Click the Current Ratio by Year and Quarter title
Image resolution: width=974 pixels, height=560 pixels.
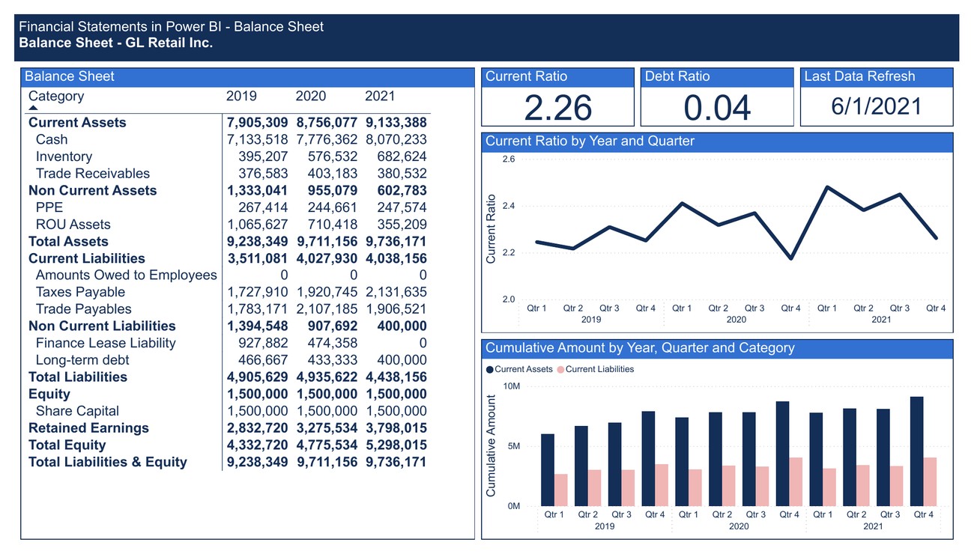[590, 141]
